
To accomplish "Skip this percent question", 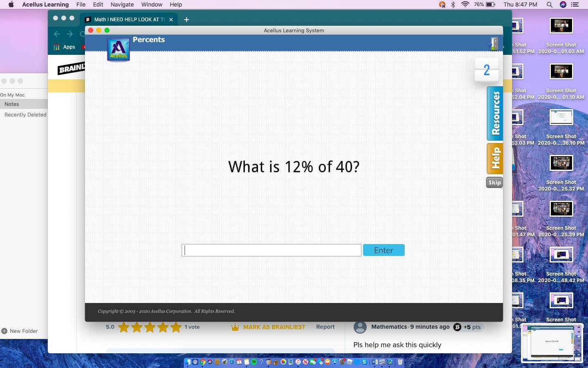I will [x=494, y=182].
